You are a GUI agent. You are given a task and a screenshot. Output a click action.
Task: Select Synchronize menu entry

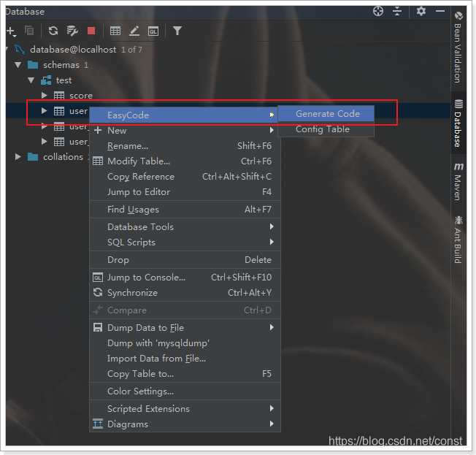[185, 293]
